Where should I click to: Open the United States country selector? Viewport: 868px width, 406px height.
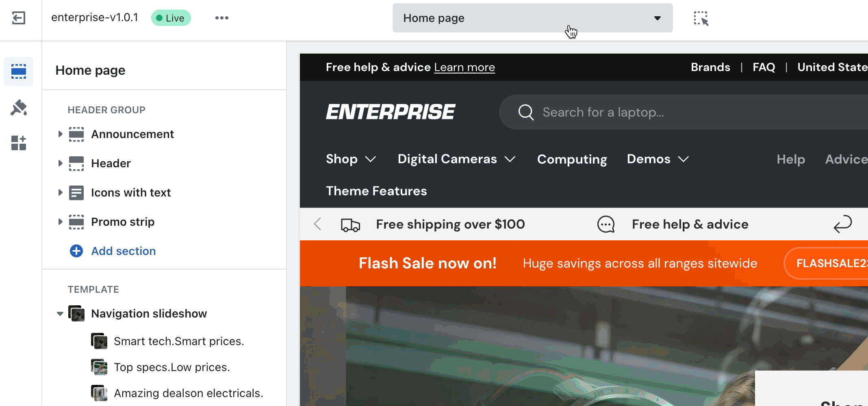(x=832, y=67)
